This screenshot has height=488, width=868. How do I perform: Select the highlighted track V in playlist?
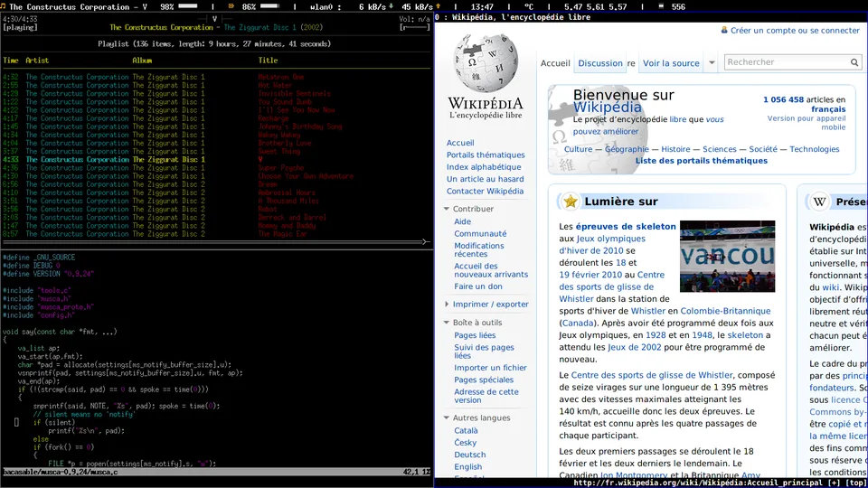pos(216,159)
